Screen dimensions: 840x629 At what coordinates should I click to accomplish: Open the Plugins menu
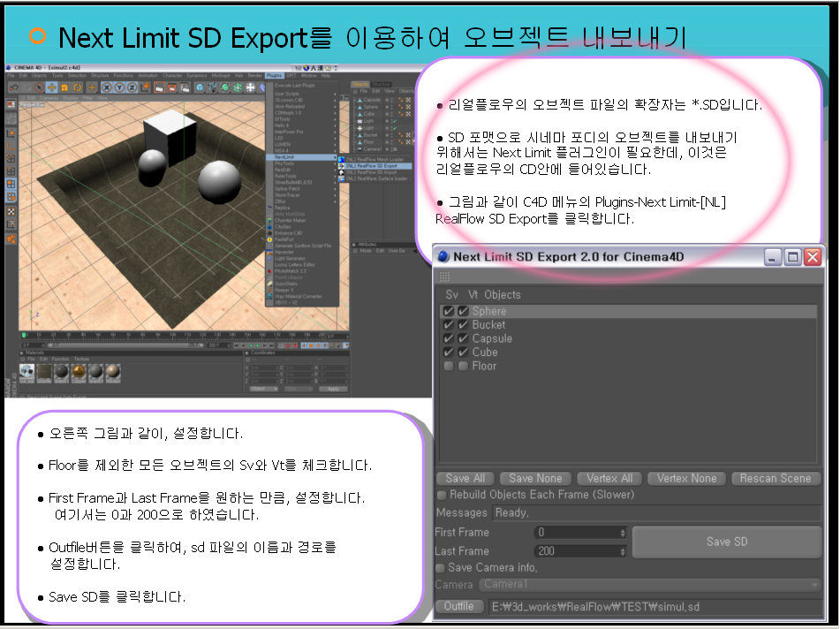tap(275, 76)
